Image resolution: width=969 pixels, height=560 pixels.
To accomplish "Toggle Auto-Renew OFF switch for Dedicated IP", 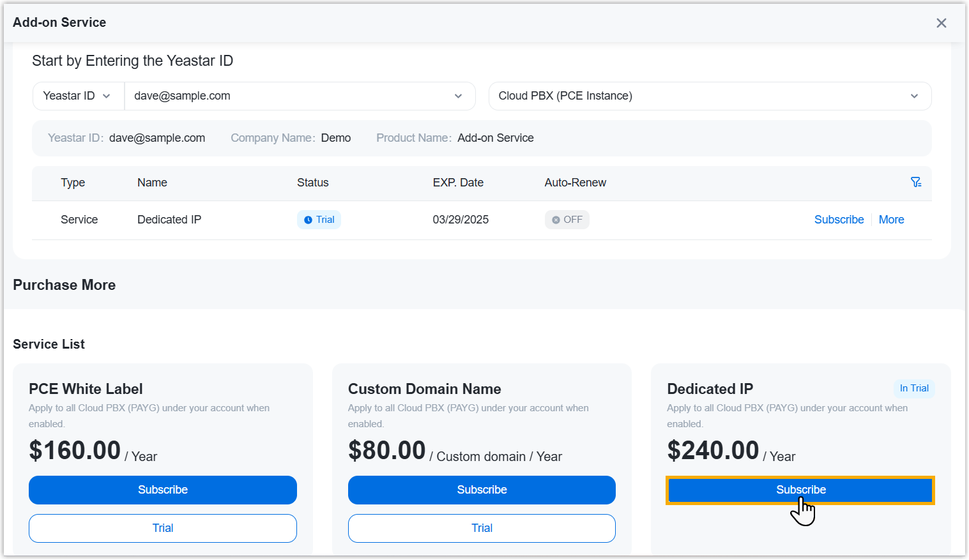I will (x=567, y=220).
